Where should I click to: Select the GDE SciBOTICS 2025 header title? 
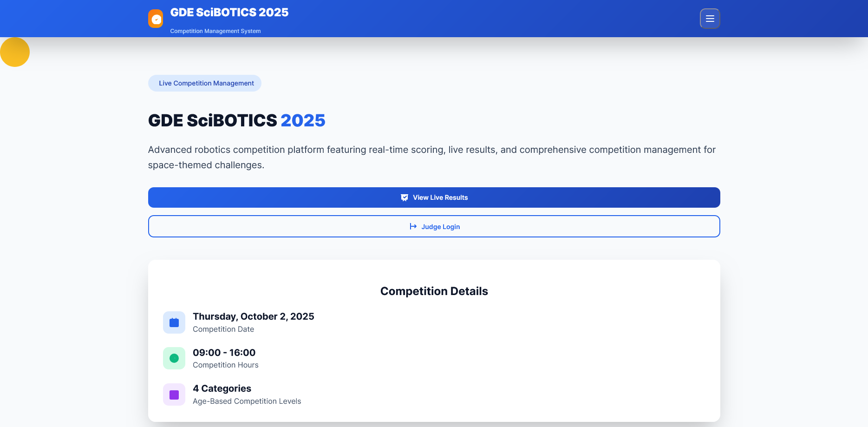click(229, 12)
